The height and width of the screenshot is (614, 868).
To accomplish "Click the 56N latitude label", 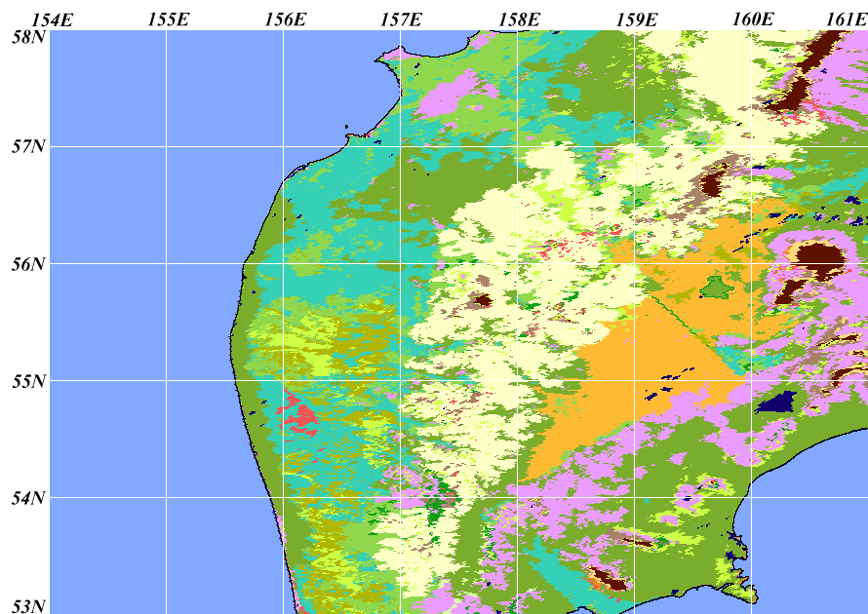I will [29, 264].
